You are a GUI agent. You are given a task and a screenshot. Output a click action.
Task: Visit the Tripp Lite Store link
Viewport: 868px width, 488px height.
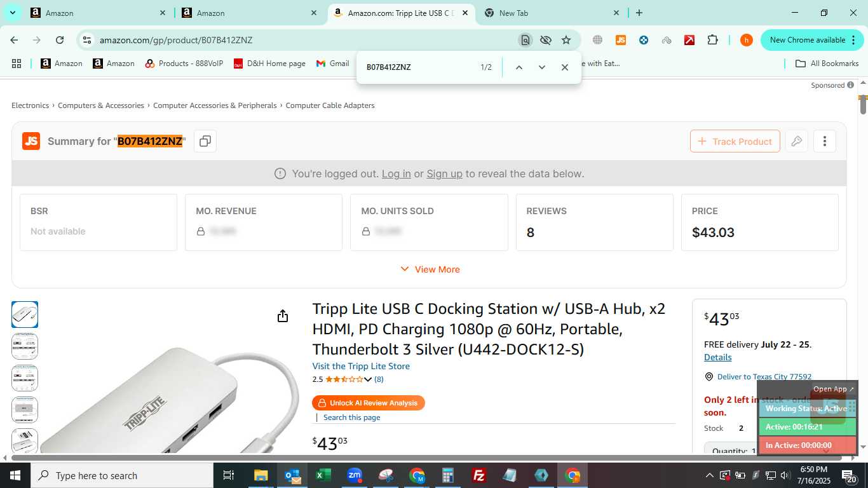361,366
